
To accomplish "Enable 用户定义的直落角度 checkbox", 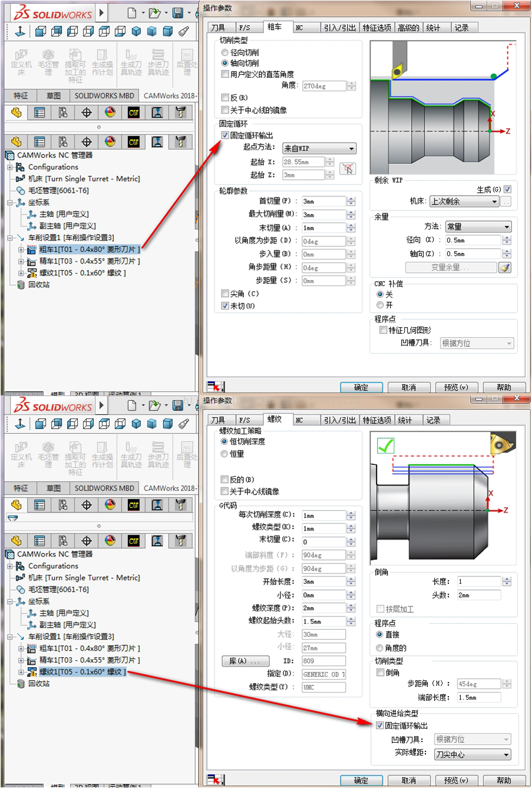I will click(x=225, y=74).
